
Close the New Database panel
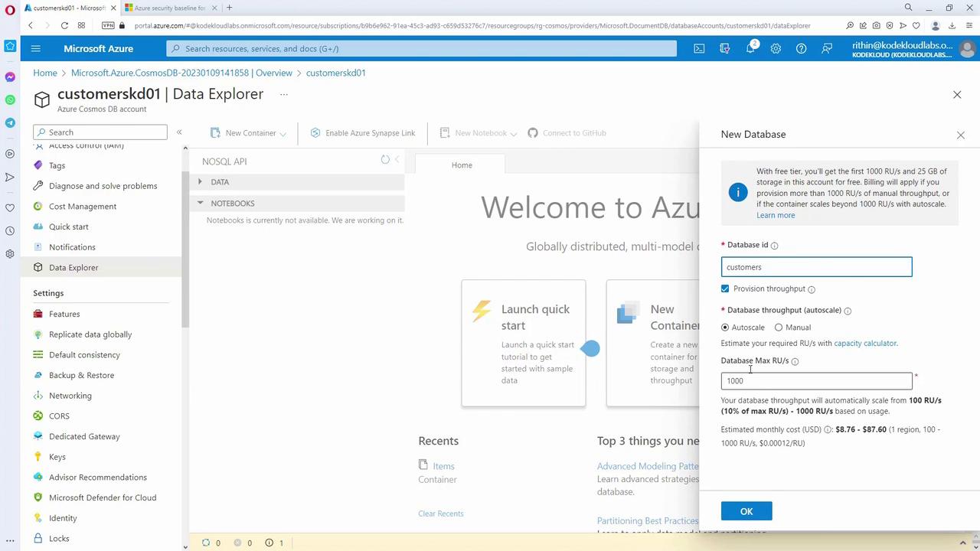961,135
